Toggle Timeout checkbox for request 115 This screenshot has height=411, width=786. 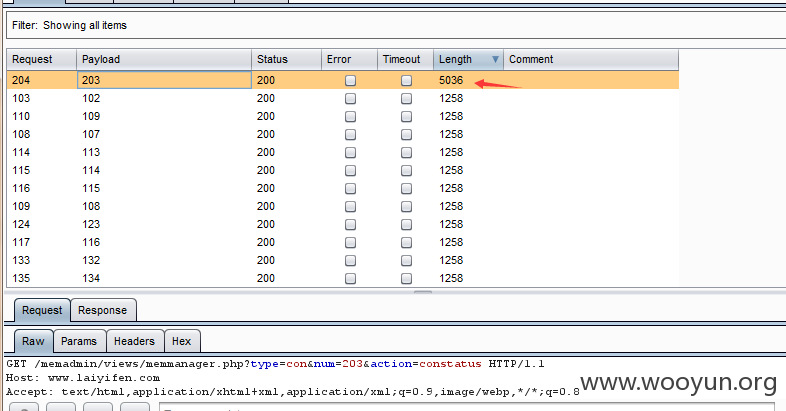coord(407,170)
